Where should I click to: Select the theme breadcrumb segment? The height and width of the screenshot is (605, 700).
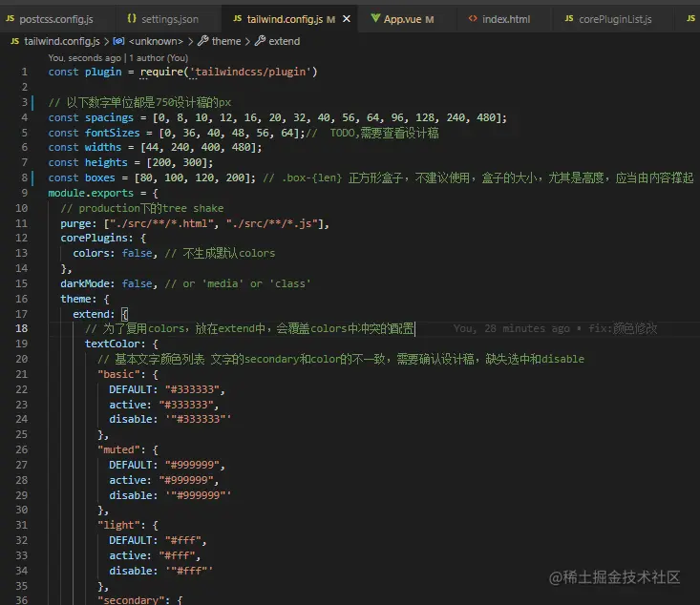226,41
